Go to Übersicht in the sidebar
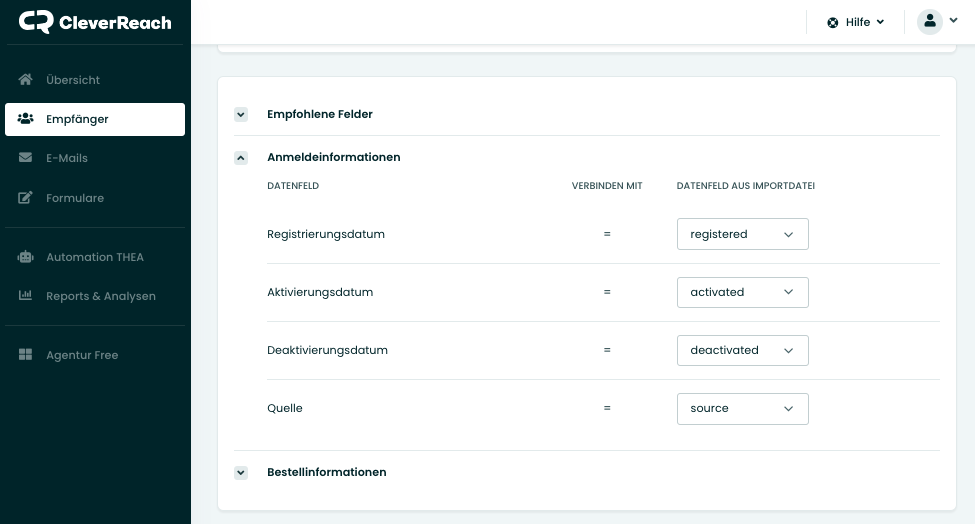 pos(73,80)
